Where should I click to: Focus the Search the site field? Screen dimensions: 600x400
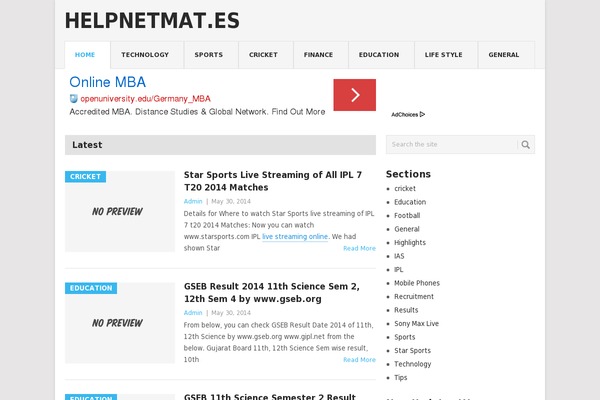pyautogui.click(x=452, y=145)
